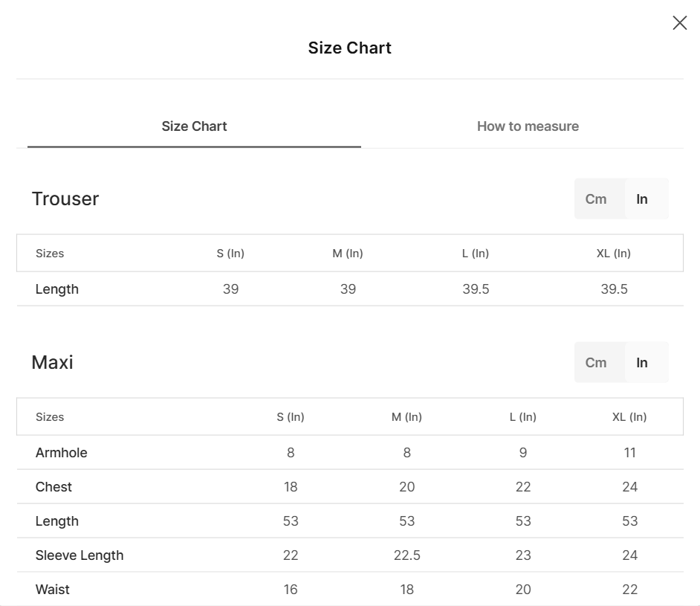Close the Size Chart dialog with X
Screen dimensions: 700x606
679,23
